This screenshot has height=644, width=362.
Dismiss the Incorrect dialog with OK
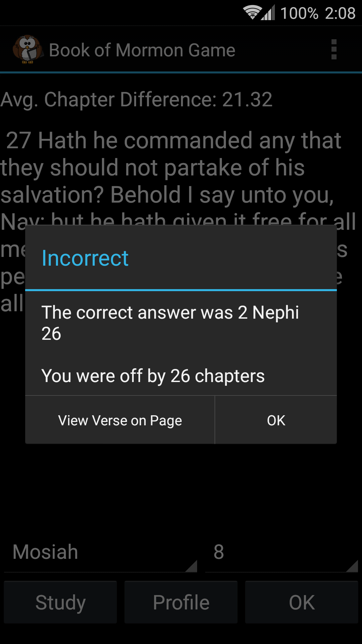(276, 420)
